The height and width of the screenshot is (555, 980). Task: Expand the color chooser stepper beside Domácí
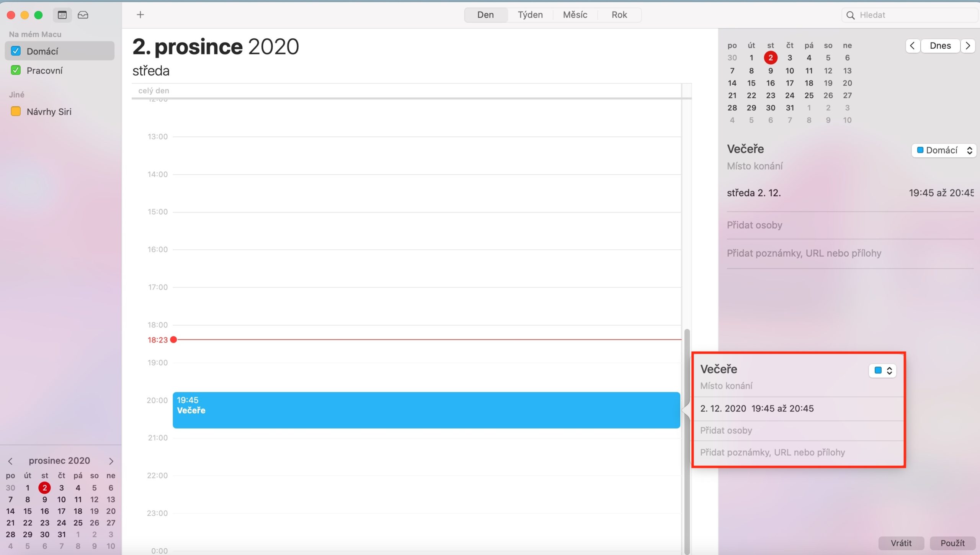coord(970,150)
